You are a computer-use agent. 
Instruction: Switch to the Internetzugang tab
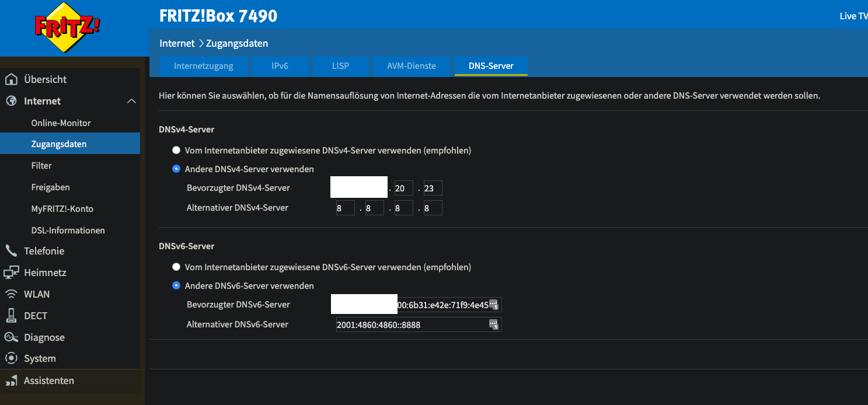pyautogui.click(x=203, y=67)
